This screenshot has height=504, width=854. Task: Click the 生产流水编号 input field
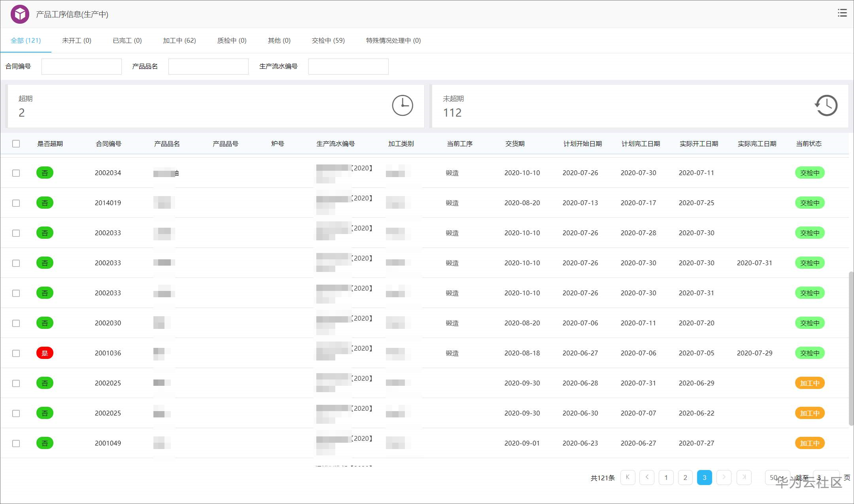(348, 66)
